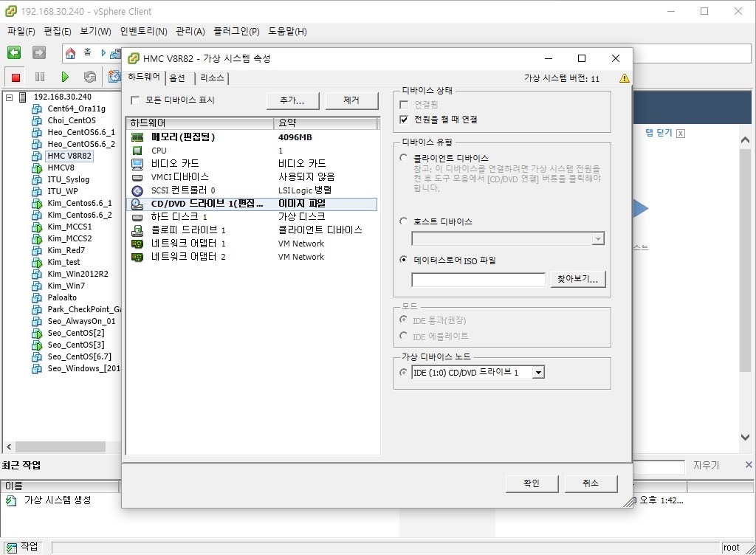The height and width of the screenshot is (555, 756).
Task: Toggle connect at power on checkbox
Action: (x=404, y=119)
